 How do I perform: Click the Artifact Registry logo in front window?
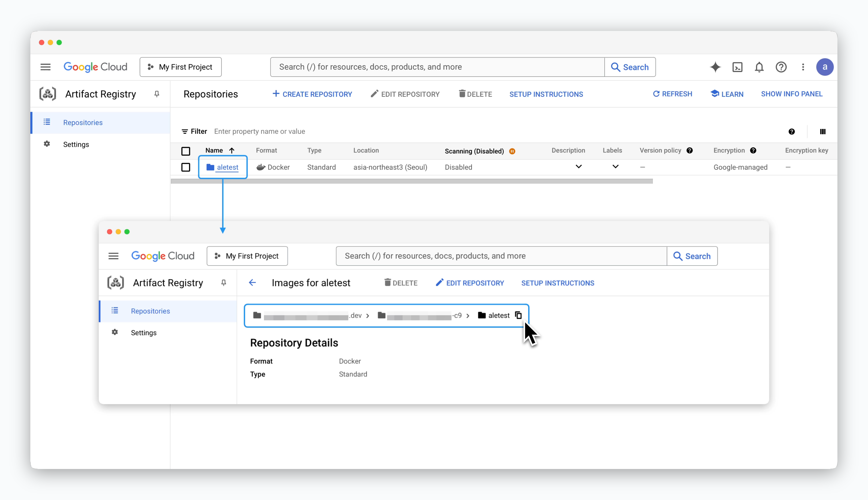[x=115, y=283]
